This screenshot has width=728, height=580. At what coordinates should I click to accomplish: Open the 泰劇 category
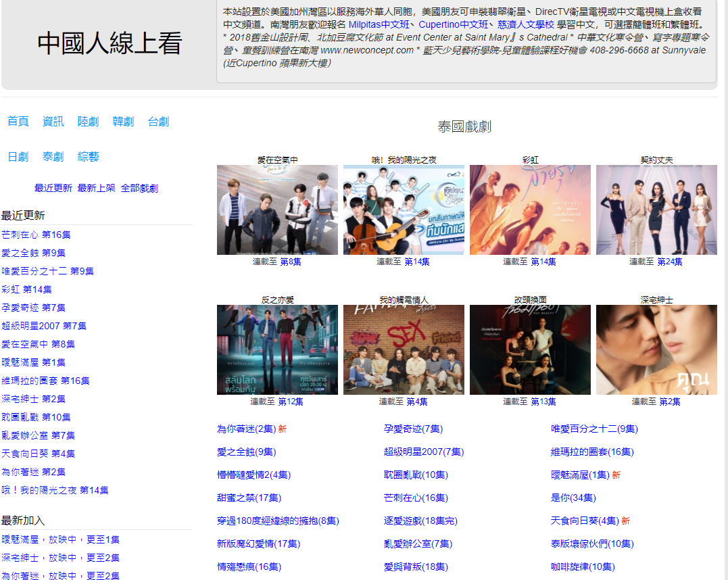[x=53, y=157]
